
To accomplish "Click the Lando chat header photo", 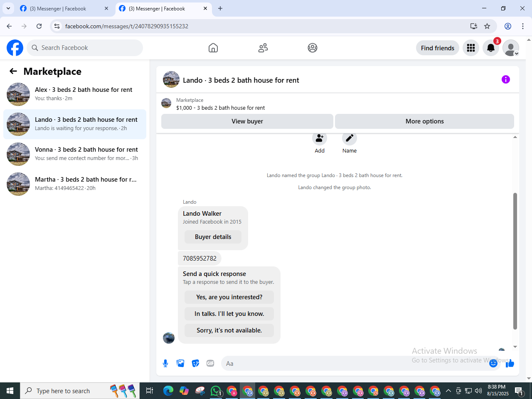I will (x=171, y=79).
